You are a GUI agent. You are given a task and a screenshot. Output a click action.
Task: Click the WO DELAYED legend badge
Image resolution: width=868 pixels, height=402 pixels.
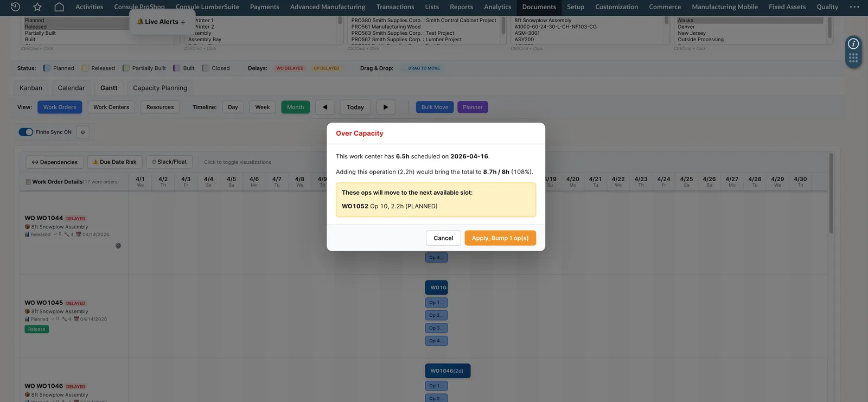[290, 68]
